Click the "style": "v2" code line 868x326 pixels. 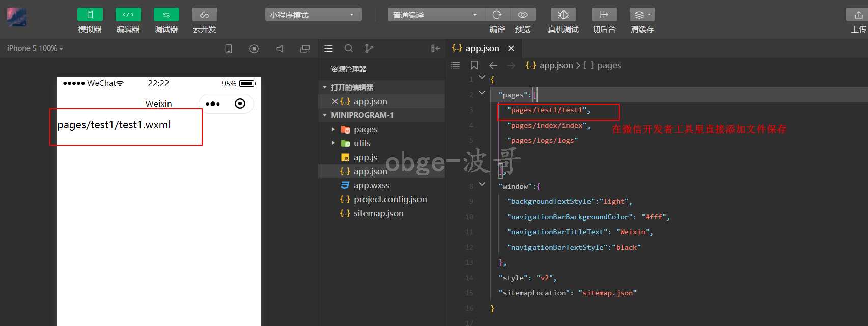(527, 278)
